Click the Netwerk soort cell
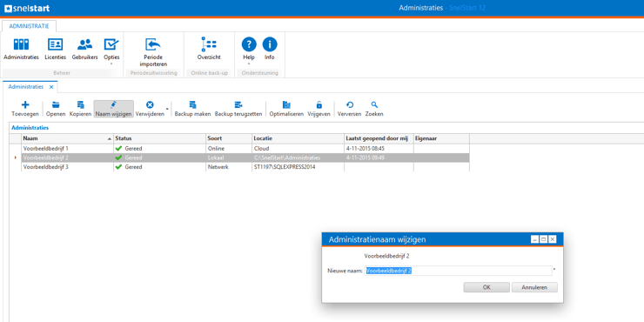The image size is (644, 322). [x=229, y=167]
